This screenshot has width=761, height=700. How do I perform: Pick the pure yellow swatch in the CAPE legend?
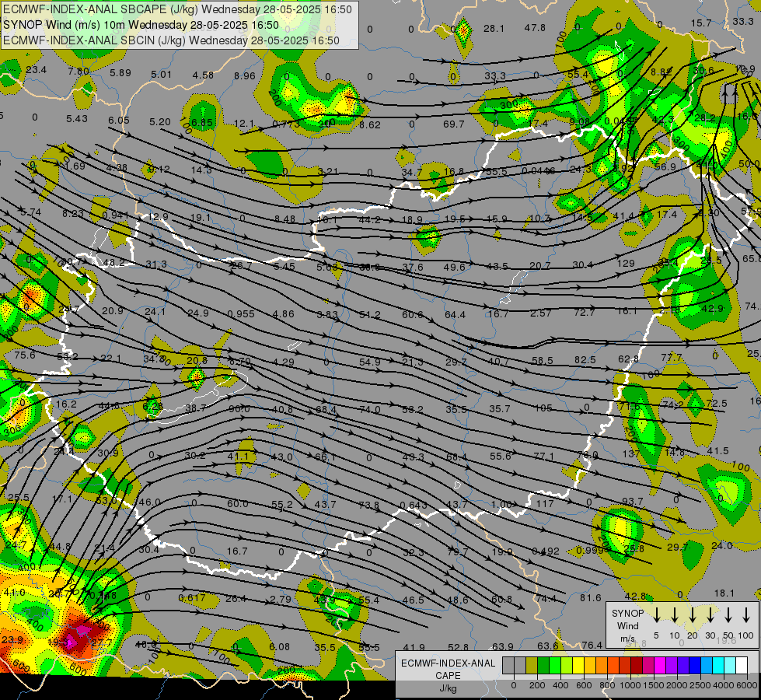[x=578, y=665]
